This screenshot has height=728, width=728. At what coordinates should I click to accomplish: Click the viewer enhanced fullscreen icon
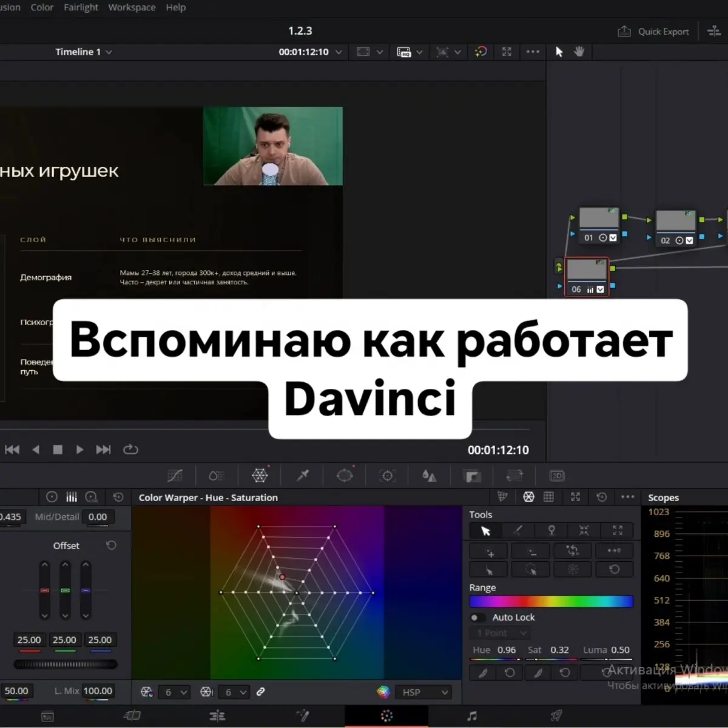pos(507,52)
